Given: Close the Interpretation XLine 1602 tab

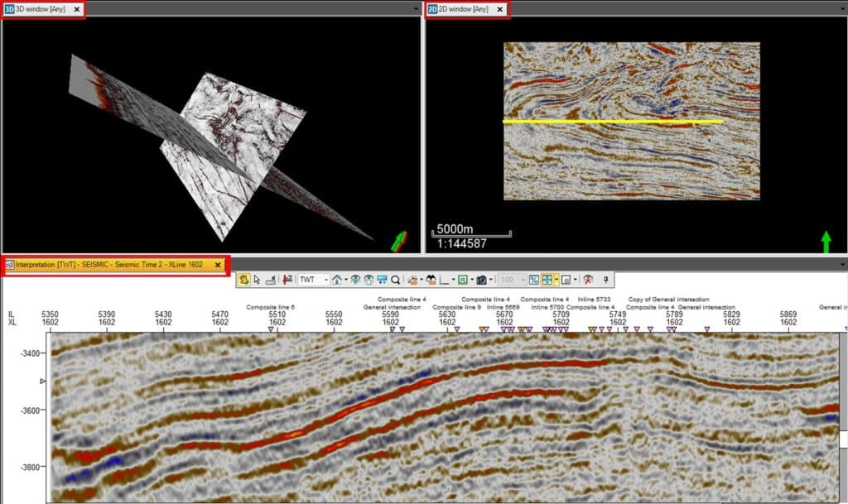Looking at the screenshot, I should click(x=218, y=265).
